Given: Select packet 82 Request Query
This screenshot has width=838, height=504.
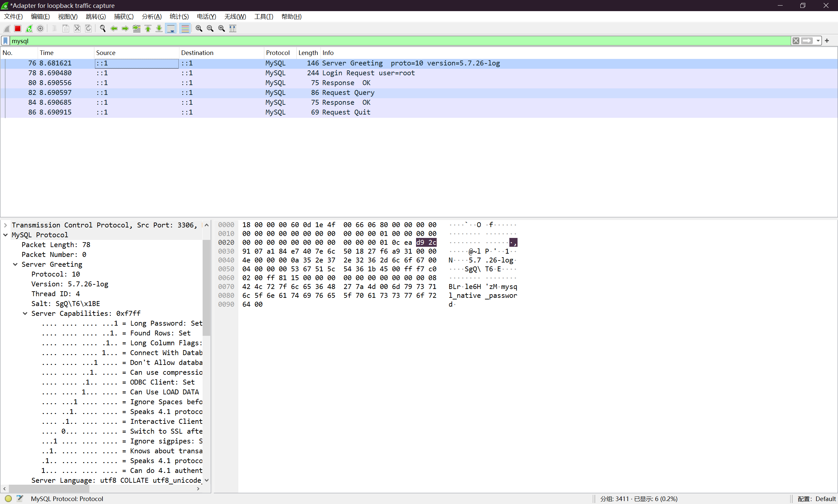Looking at the screenshot, I should pos(419,93).
